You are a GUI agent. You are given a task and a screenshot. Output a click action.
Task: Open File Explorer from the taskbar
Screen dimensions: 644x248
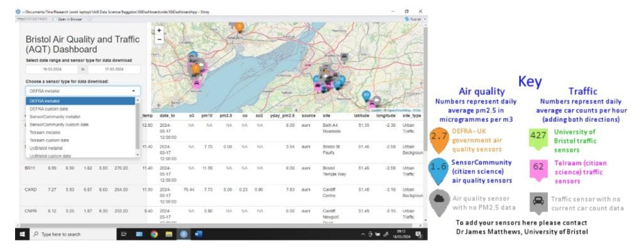(169, 234)
